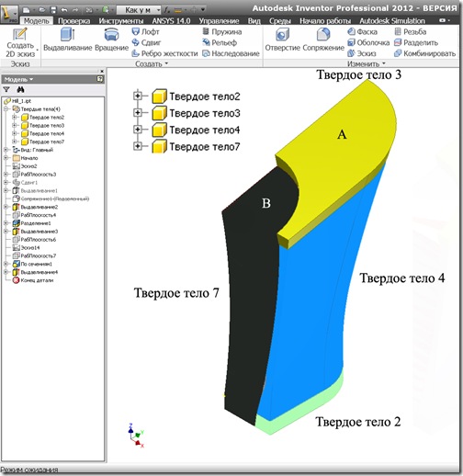Open the Управление ribbon tab

pos(219,21)
